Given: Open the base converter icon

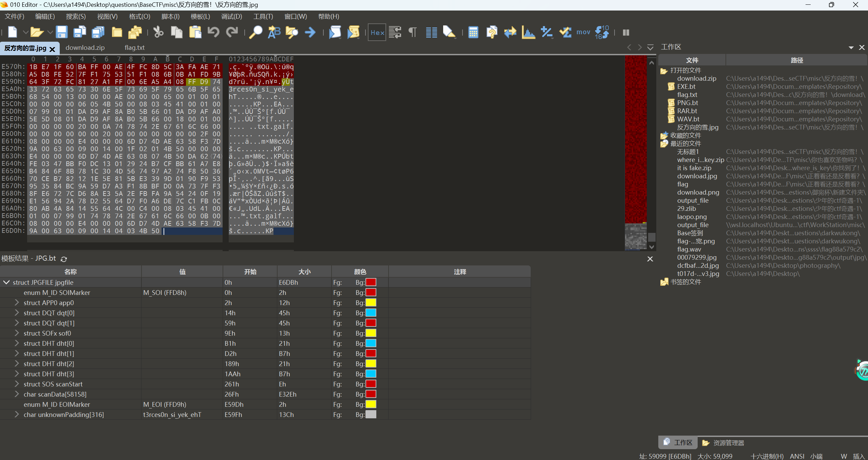Looking at the screenshot, I should [x=602, y=32].
